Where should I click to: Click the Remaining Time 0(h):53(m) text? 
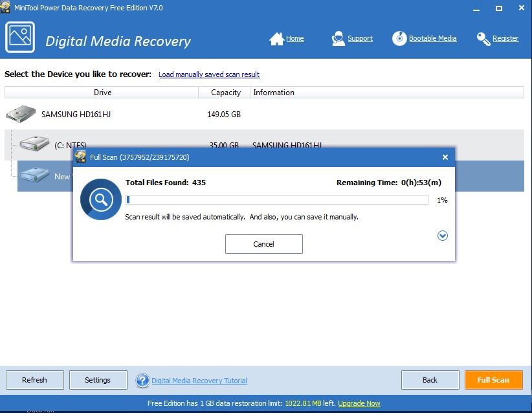point(389,183)
